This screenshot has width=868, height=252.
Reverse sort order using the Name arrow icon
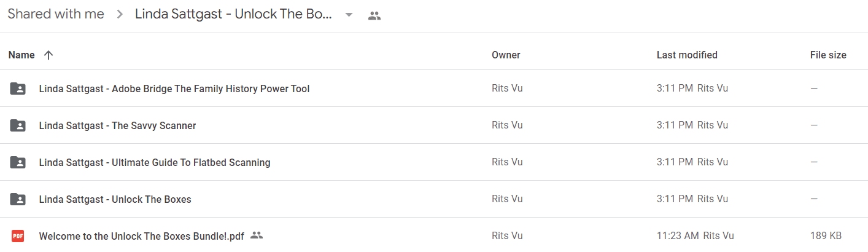tap(48, 55)
